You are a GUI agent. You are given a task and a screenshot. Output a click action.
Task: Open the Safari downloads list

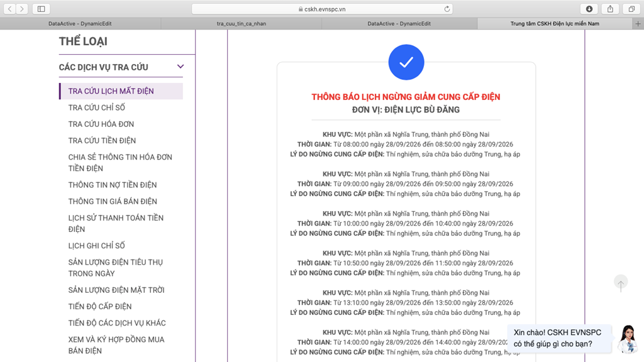pyautogui.click(x=589, y=9)
